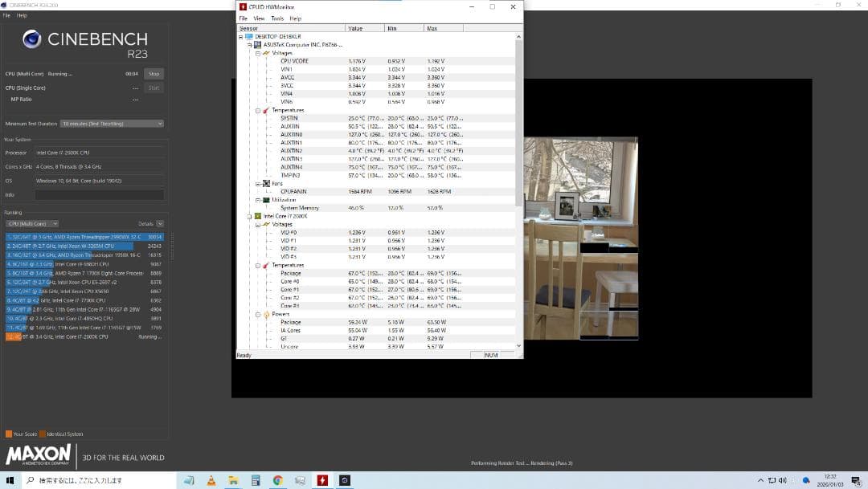Click the Value column header

(365, 28)
